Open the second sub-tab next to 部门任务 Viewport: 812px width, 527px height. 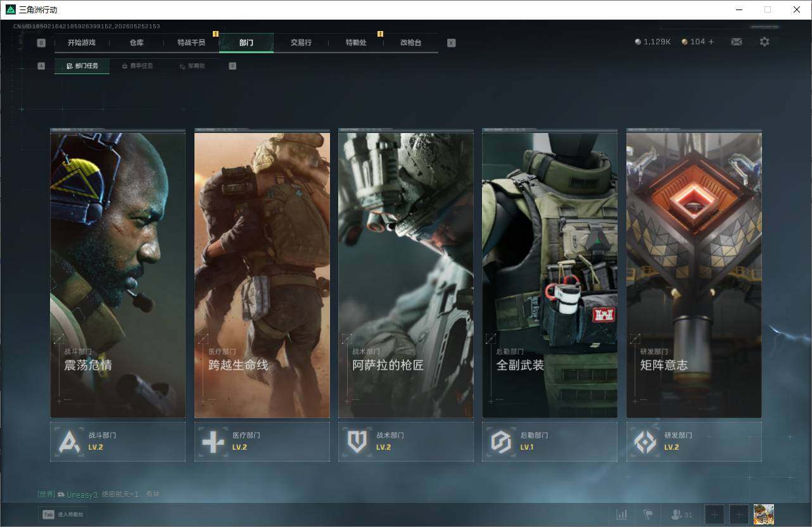click(137, 66)
